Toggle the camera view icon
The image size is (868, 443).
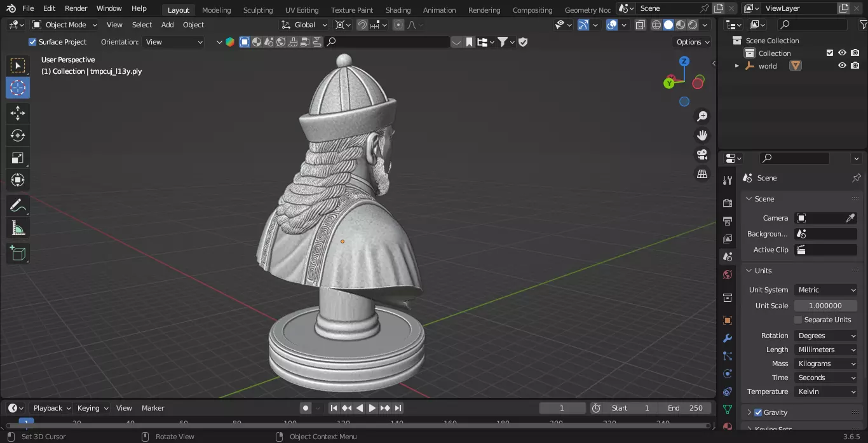pos(702,154)
